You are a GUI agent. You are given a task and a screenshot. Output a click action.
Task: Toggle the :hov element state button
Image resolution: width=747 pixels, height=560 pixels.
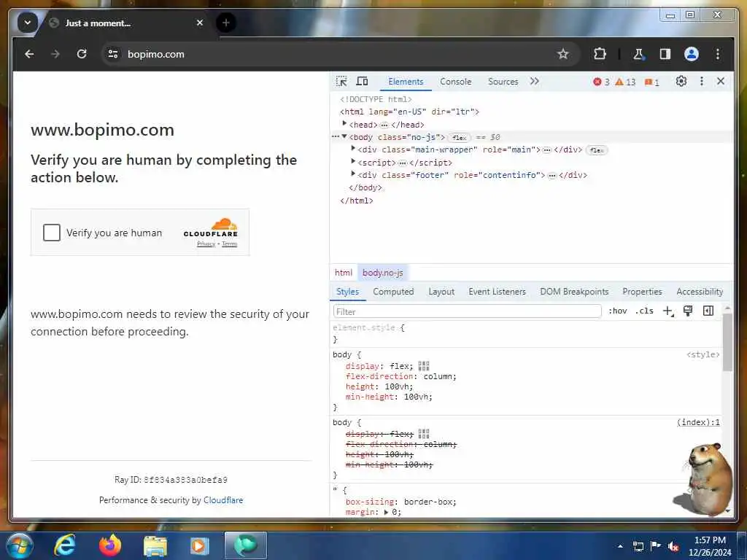tap(617, 311)
